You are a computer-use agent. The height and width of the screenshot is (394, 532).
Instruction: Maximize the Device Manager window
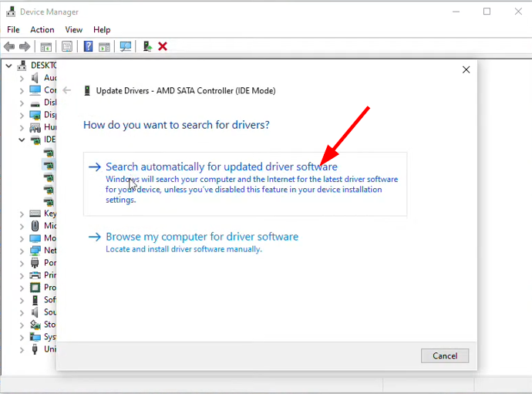click(487, 12)
